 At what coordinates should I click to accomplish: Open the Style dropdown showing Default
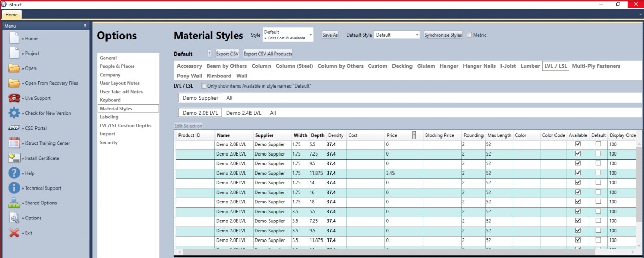coord(288,35)
